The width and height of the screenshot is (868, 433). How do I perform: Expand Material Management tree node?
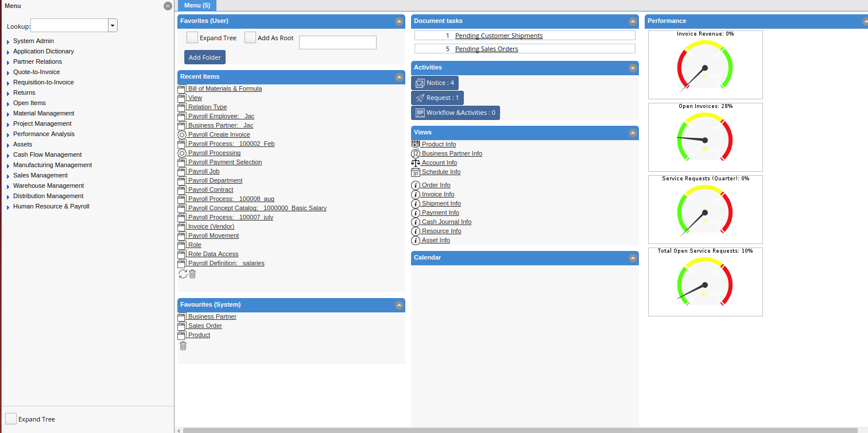pyautogui.click(x=8, y=114)
